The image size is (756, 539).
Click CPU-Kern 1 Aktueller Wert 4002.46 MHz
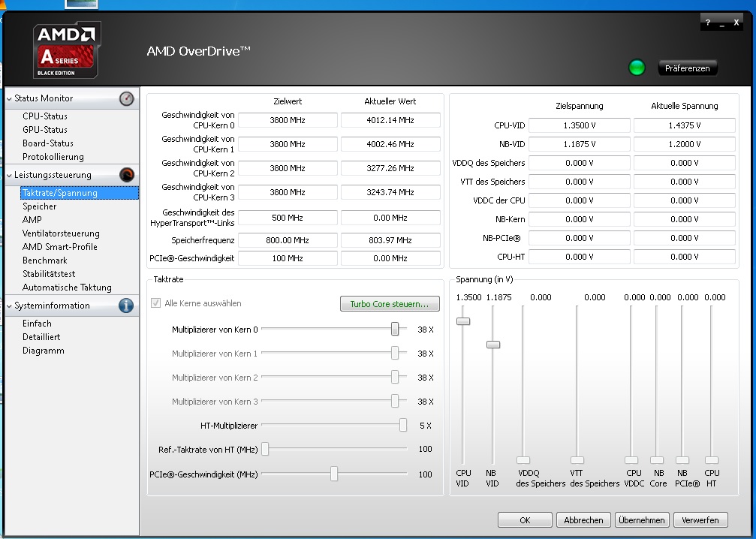coord(390,144)
